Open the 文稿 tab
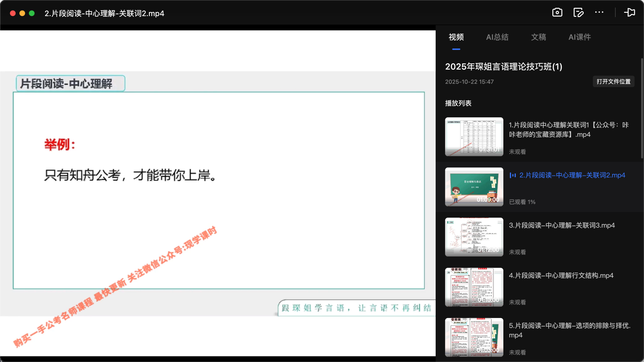 tap(539, 37)
